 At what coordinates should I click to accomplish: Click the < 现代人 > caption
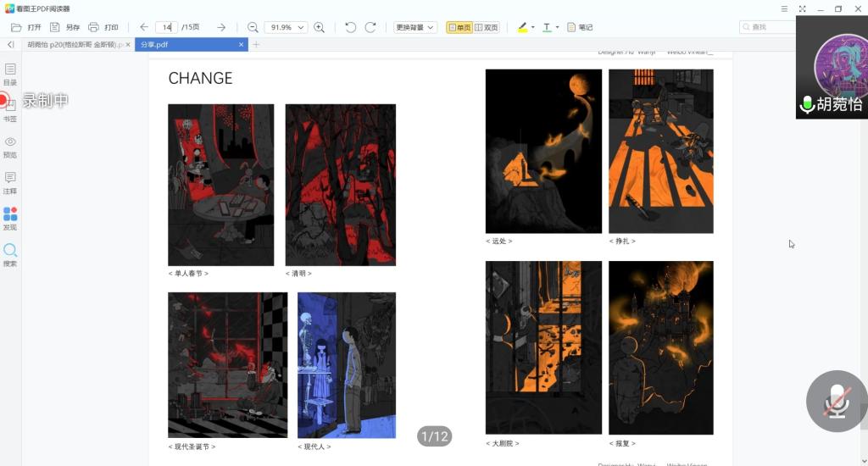pos(314,447)
